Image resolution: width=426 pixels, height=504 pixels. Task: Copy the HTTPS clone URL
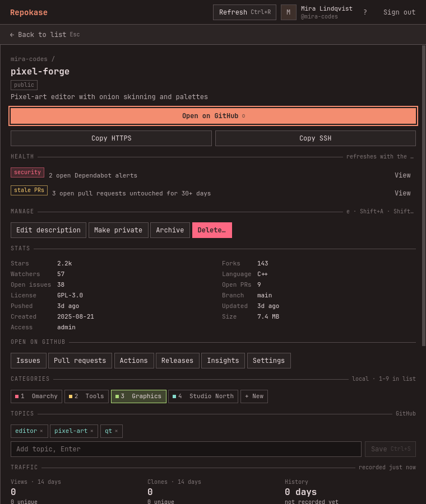point(111,138)
